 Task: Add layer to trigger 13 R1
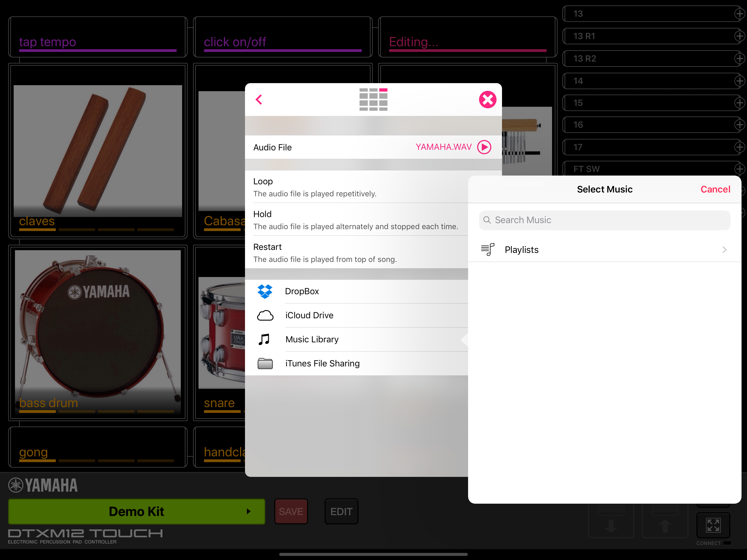[x=740, y=36]
